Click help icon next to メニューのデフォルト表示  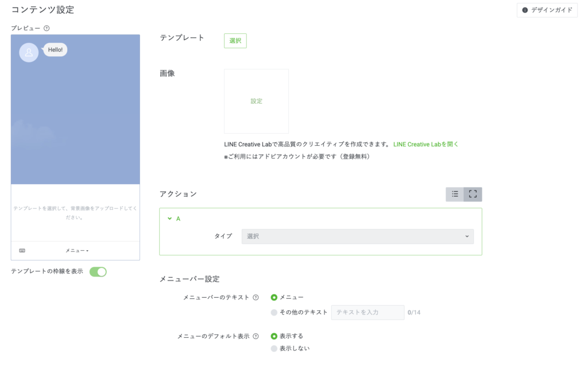(256, 336)
